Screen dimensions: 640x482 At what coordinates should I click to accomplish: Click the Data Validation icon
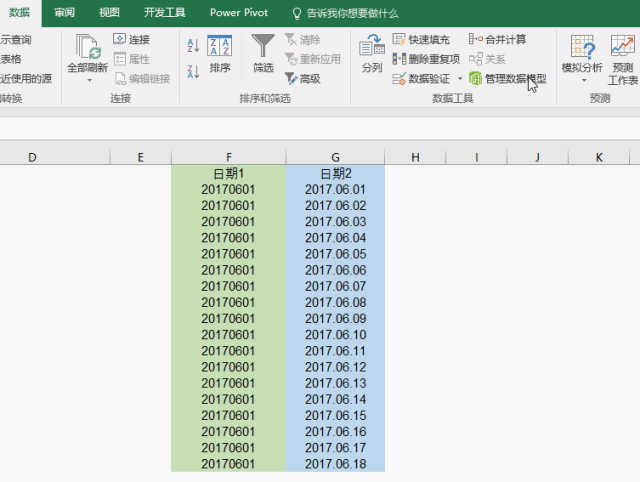pos(399,78)
